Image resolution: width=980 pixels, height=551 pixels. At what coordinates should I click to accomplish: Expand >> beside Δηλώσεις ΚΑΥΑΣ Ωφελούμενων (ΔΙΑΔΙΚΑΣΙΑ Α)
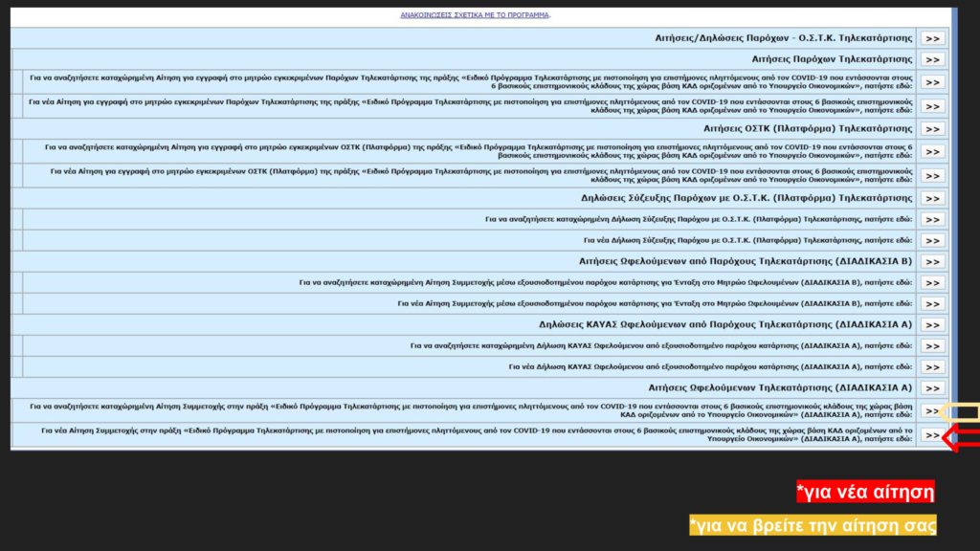932,325
